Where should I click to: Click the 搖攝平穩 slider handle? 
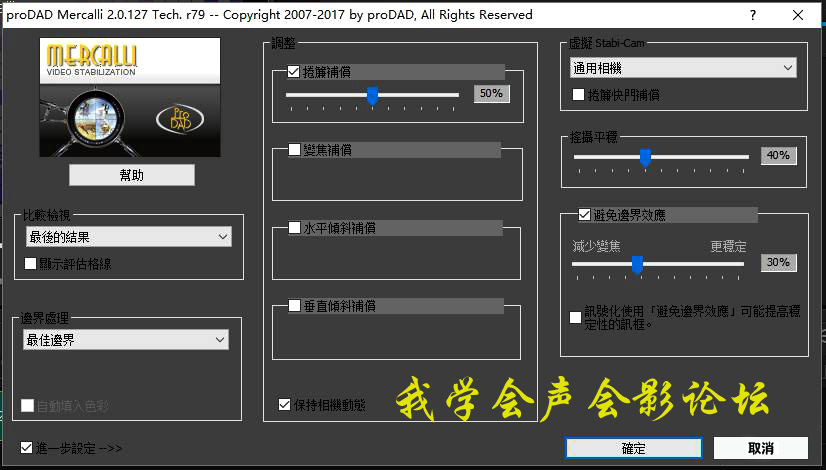click(x=645, y=159)
